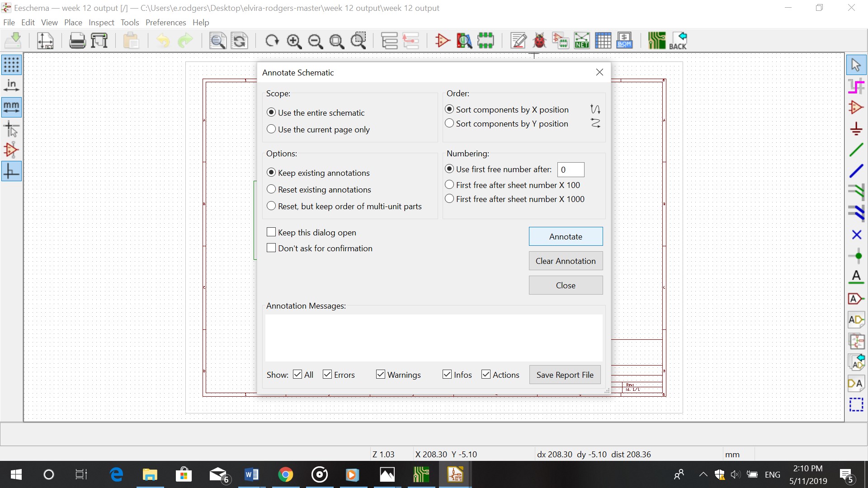Check Don't ask for confirmation
Screen dimensions: 868x488
click(x=271, y=248)
